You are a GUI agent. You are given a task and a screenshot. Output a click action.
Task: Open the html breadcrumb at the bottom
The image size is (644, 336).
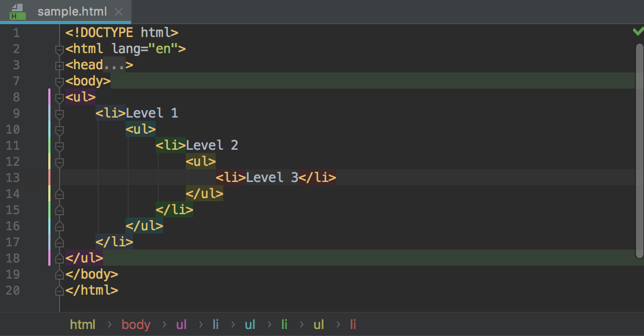(x=83, y=325)
